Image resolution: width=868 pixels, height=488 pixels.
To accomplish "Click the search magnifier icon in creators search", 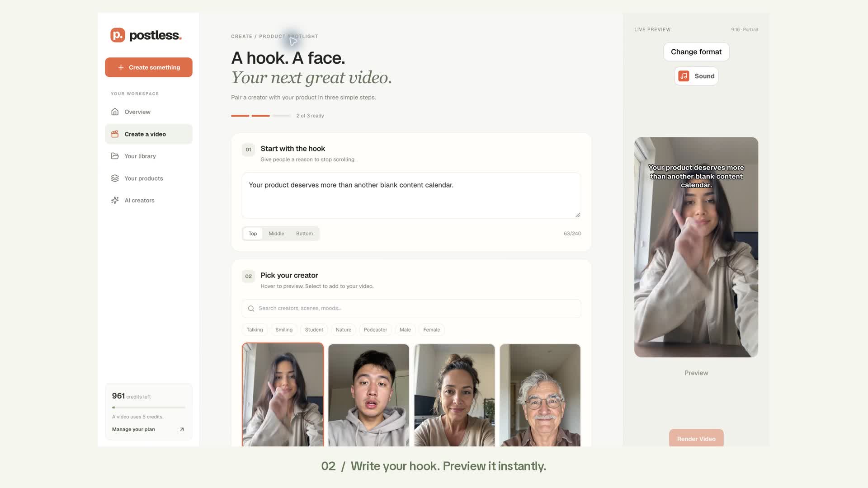I will [x=251, y=309].
